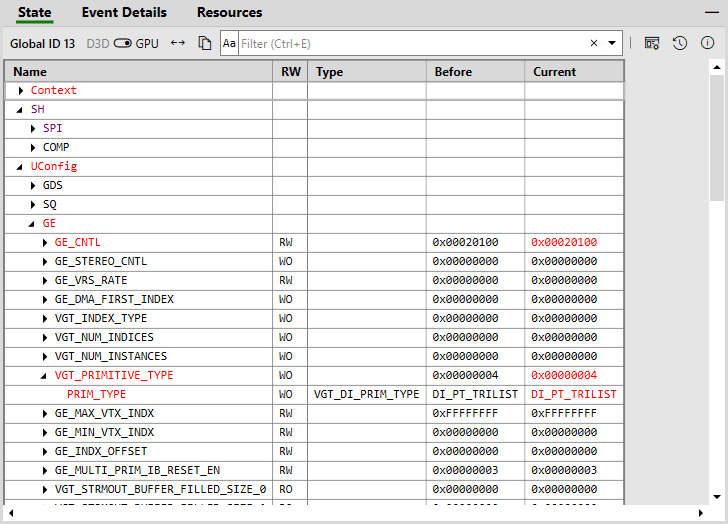Click the vertical scrollbar up arrow
The width and height of the screenshot is (728, 524).
tap(717, 67)
